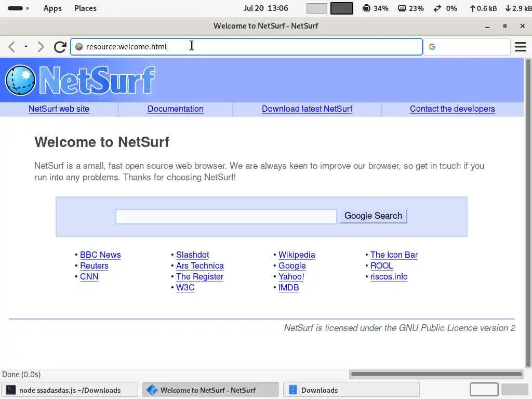
Task: Click the first workspace box in taskbar
Action: point(484,390)
